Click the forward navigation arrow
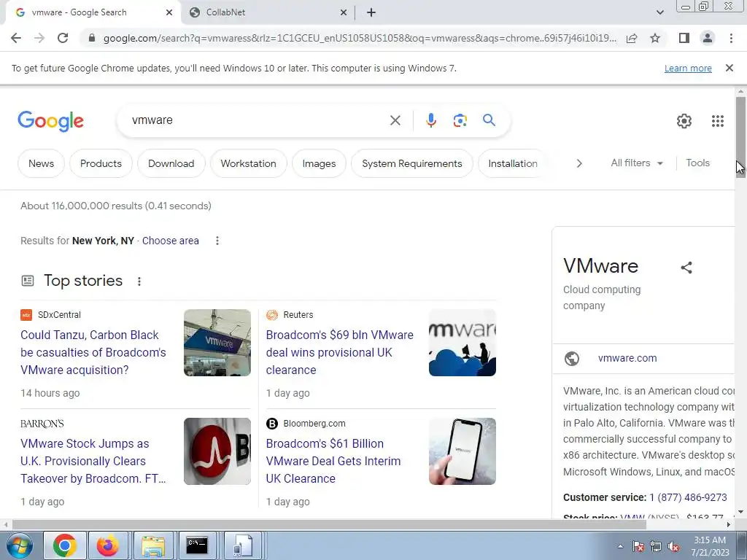747x560 pixels. pos(39,38)
